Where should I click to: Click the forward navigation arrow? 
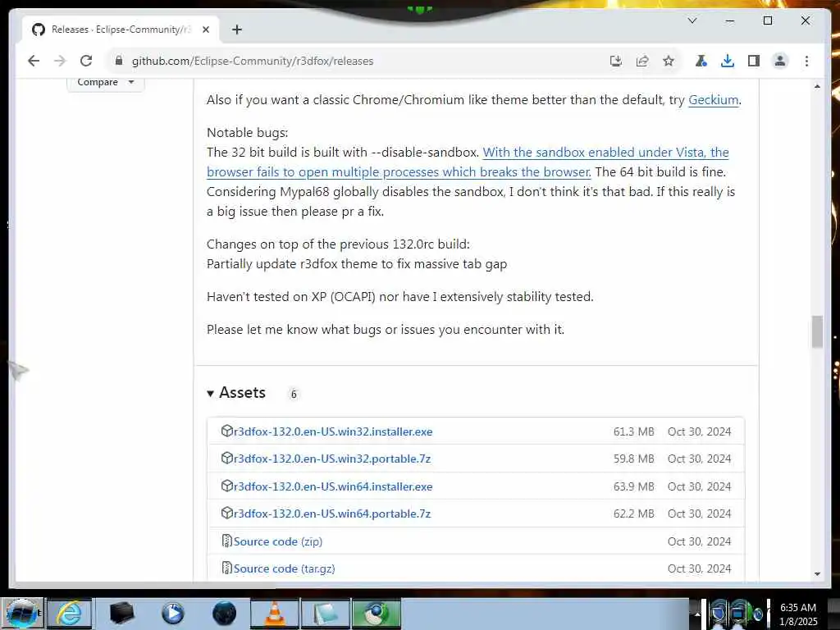click(59, 61)
